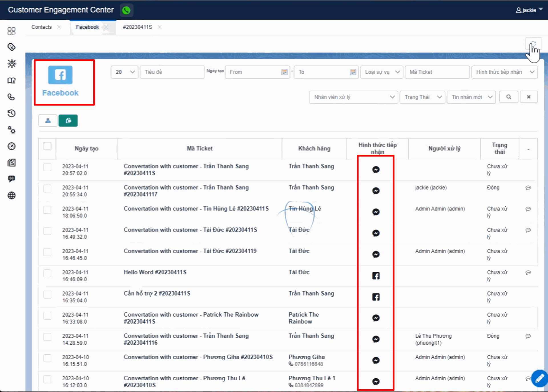Open the Trạng Thái dropdown
Image resolution: width=548 pixels, height=392 pixels.
click(x=422, y=97)
